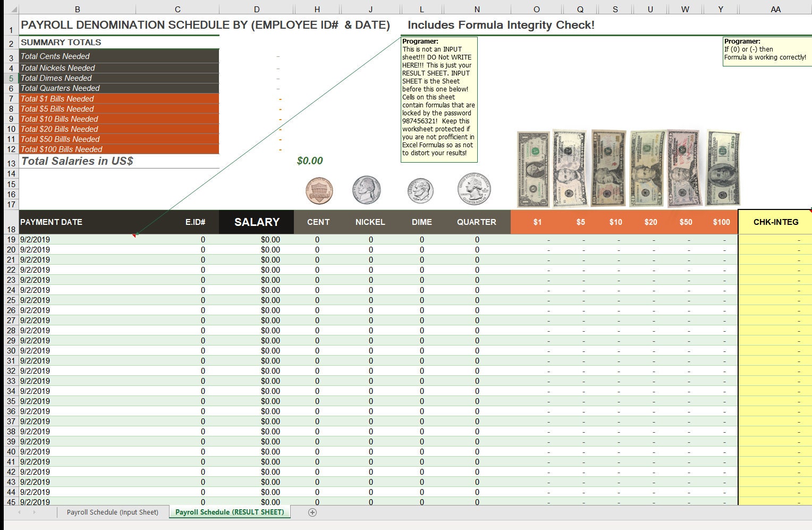Screen dimensions: 812x530
Task: Select the Total $100 Bills Needed cell
Action: click(74, 149)
